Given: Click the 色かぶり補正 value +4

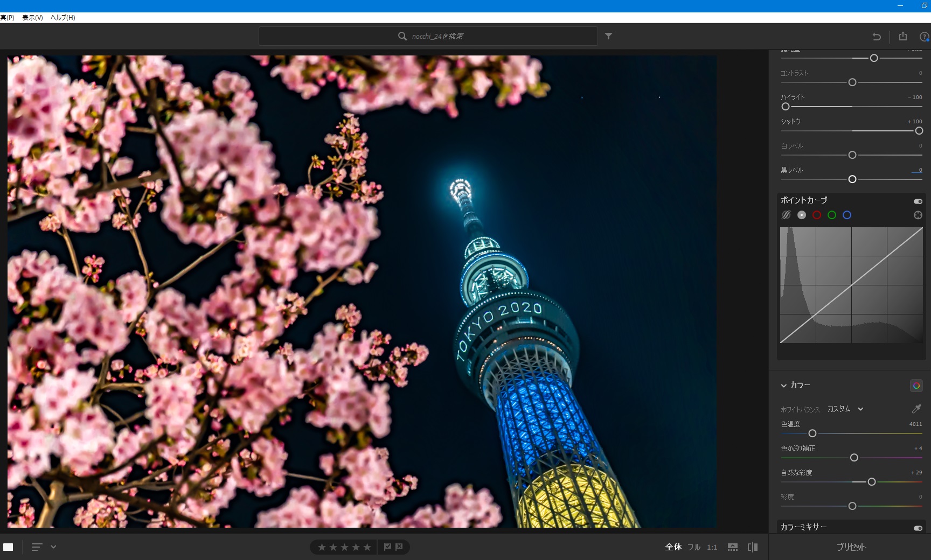Looking at the screenshot, I should click(x=918, y=449).
